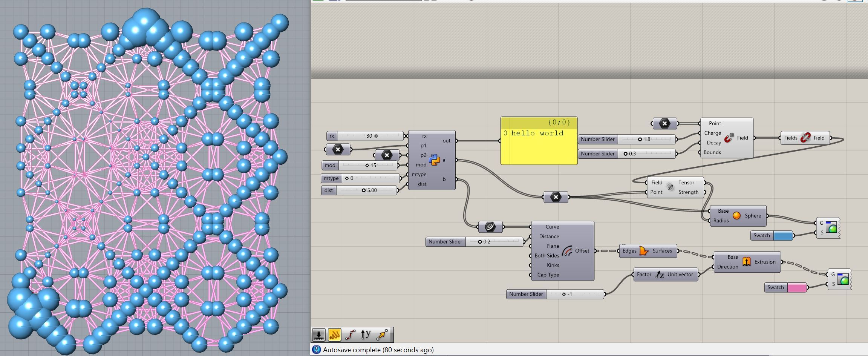Viewport: 868px width, 356px height.
Task: Click the 'Decay' input on Field component
Action: [x=714, y=143]
